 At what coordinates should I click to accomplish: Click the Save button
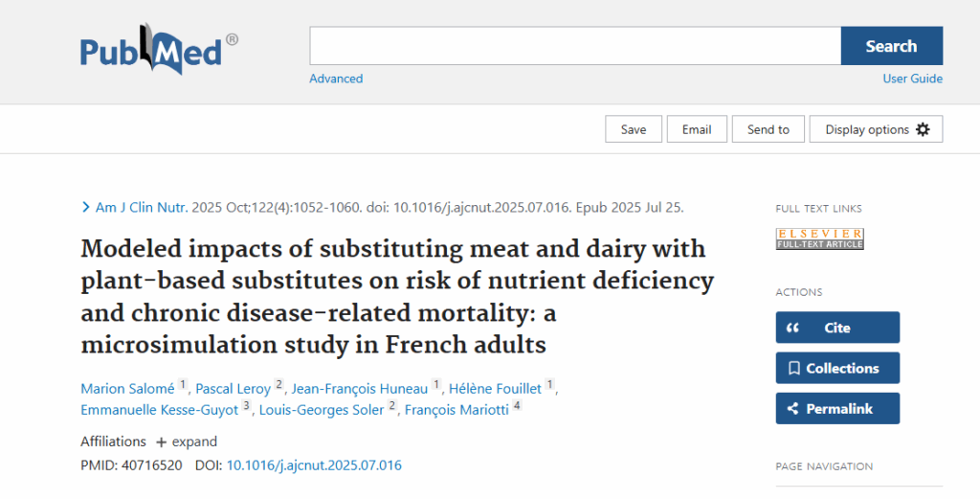pos(633,129)
